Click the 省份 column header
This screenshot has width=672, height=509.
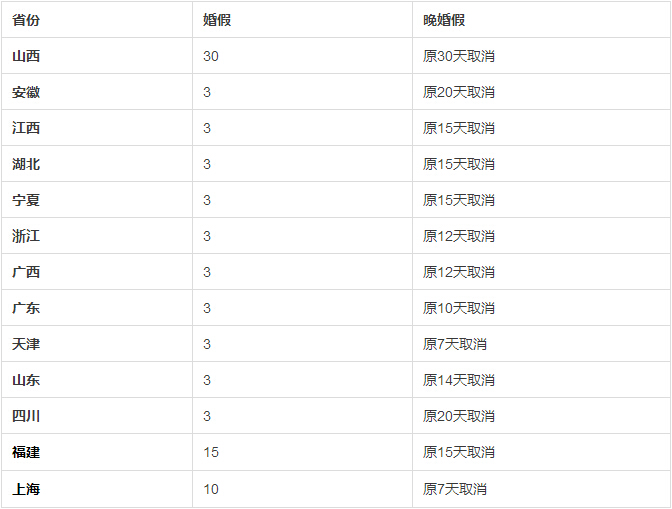pos(26,20)
